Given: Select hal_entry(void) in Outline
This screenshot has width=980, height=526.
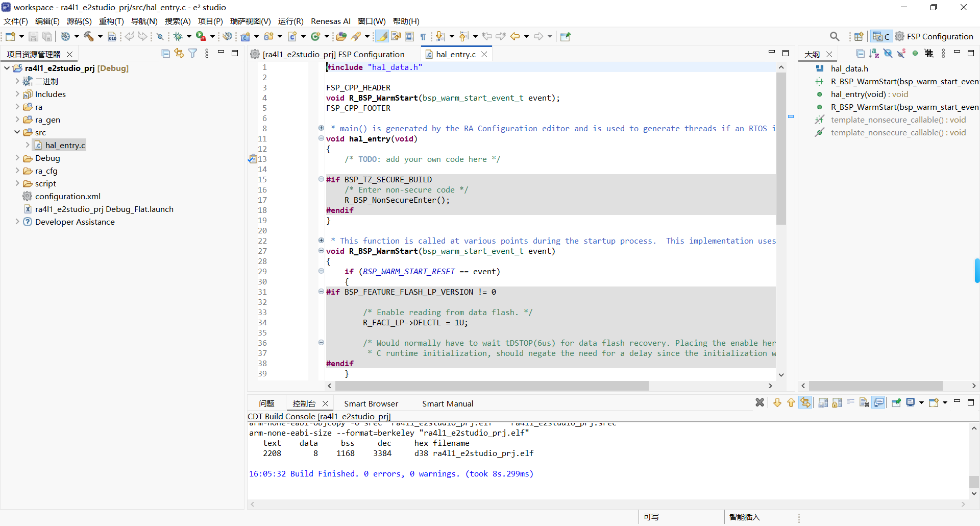Looking at the screenshot, I should (869, 94).
